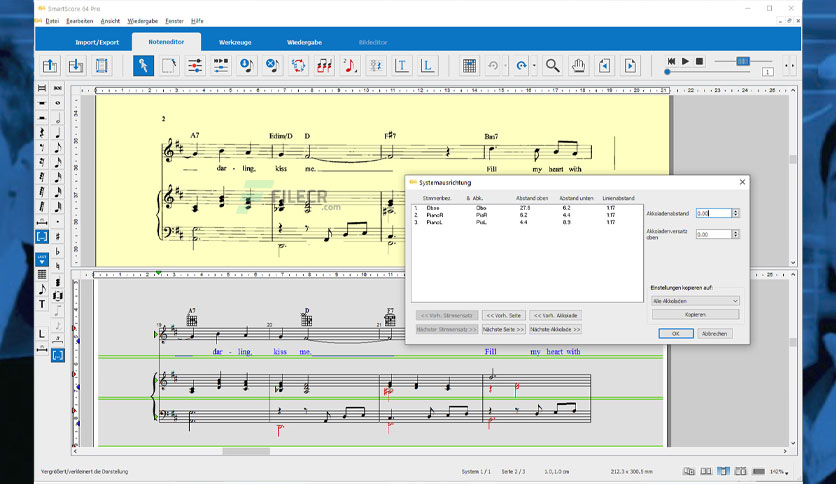Open the Bearbeiten menu
The image size is (836, 484).
[x=80, y=21]
